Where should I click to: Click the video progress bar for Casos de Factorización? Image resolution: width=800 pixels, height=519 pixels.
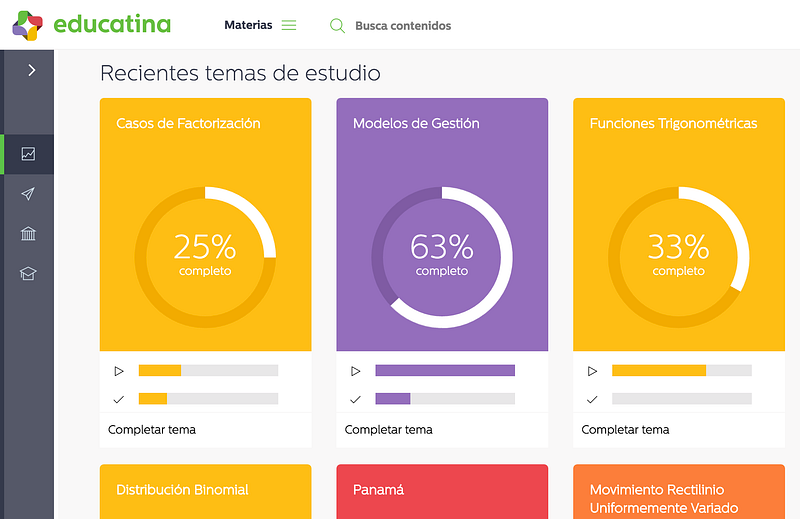[x=209, y=370]
